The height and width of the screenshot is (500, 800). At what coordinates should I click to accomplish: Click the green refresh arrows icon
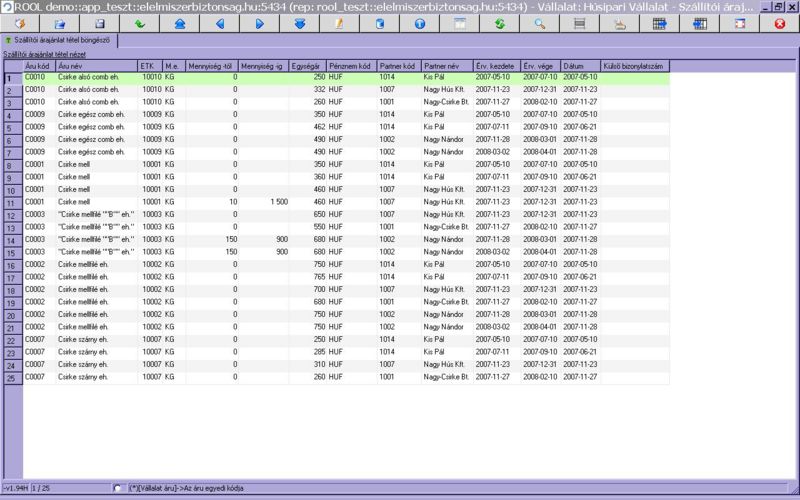click(x=499, y=22)
